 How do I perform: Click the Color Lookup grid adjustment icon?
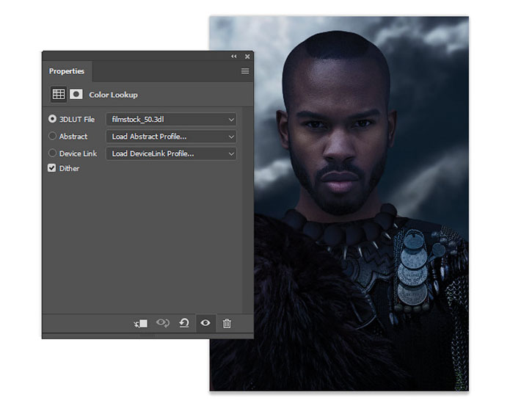[59, 94]
